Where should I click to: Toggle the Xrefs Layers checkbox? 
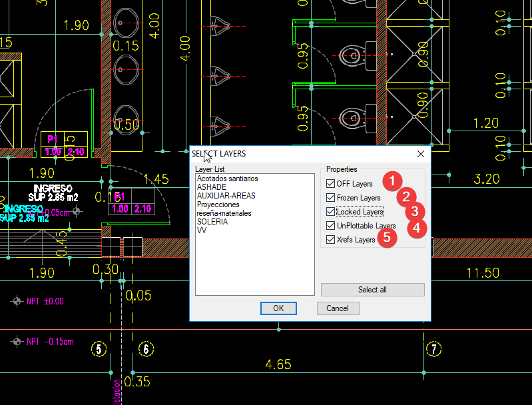pos(330,239)
